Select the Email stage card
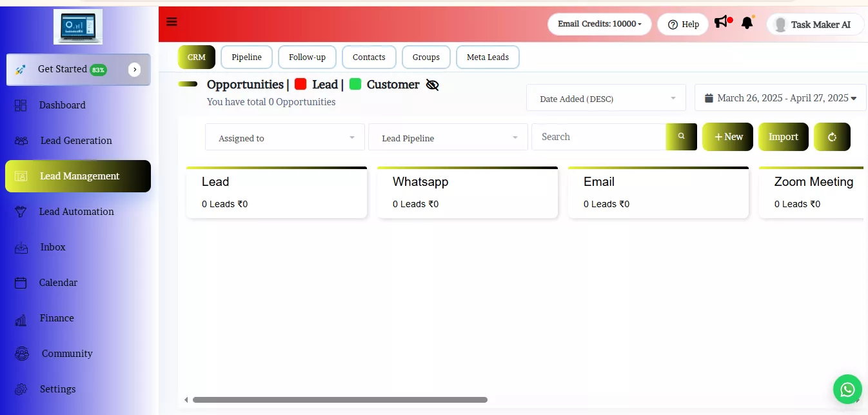 point(658,192)
